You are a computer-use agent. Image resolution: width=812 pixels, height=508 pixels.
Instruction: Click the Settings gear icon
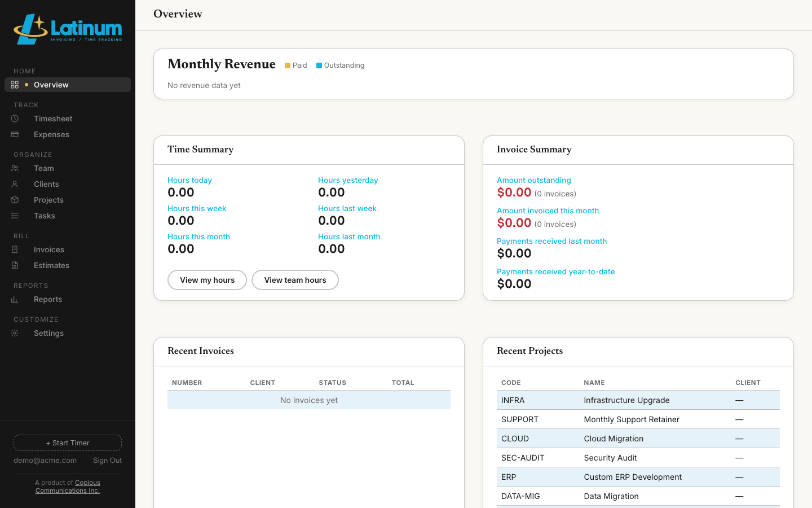point(15,333)
